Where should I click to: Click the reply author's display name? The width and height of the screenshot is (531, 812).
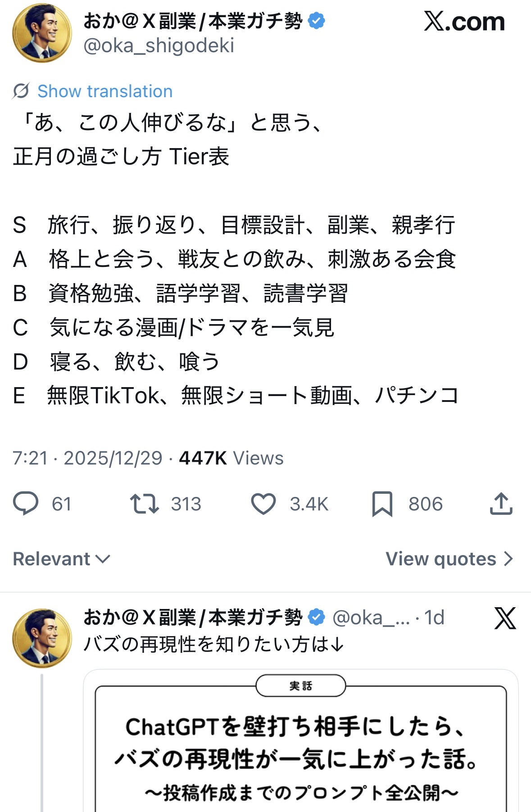pos(193,617)
